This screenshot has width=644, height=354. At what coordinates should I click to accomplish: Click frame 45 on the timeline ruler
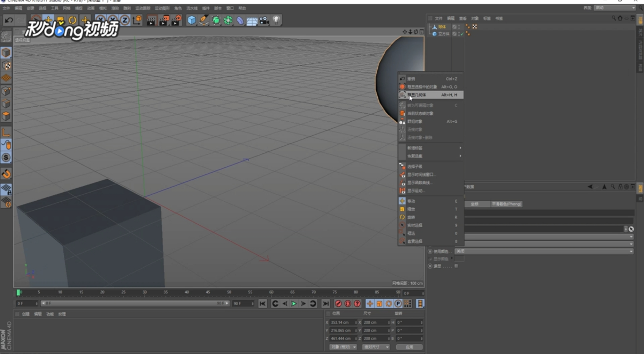[x=208, y=293]
